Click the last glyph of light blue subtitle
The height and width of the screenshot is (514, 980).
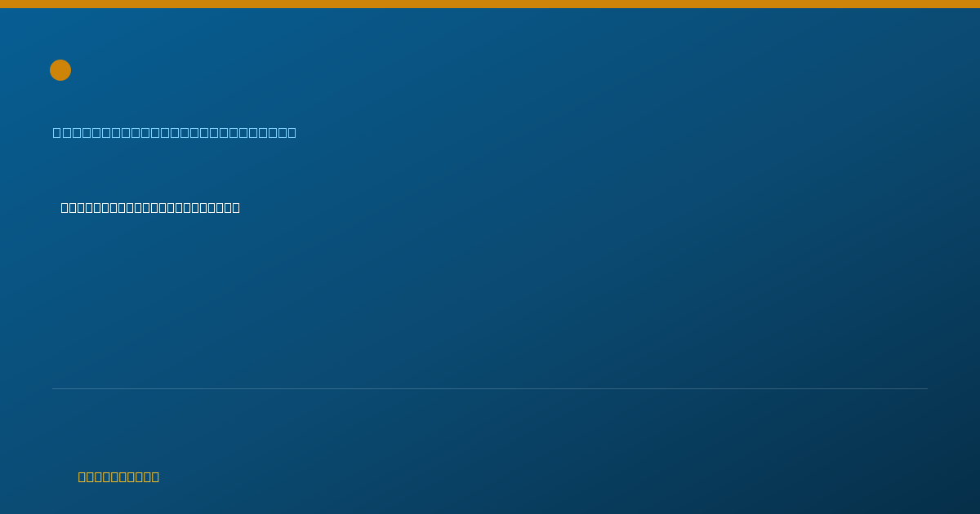click(x=292, y=132)
